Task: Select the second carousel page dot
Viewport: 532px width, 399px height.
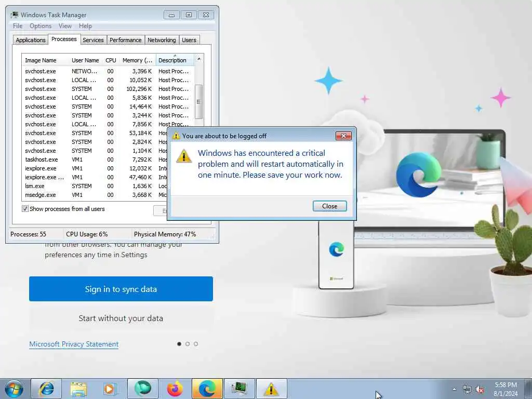Action: click(x=187, y=344)
